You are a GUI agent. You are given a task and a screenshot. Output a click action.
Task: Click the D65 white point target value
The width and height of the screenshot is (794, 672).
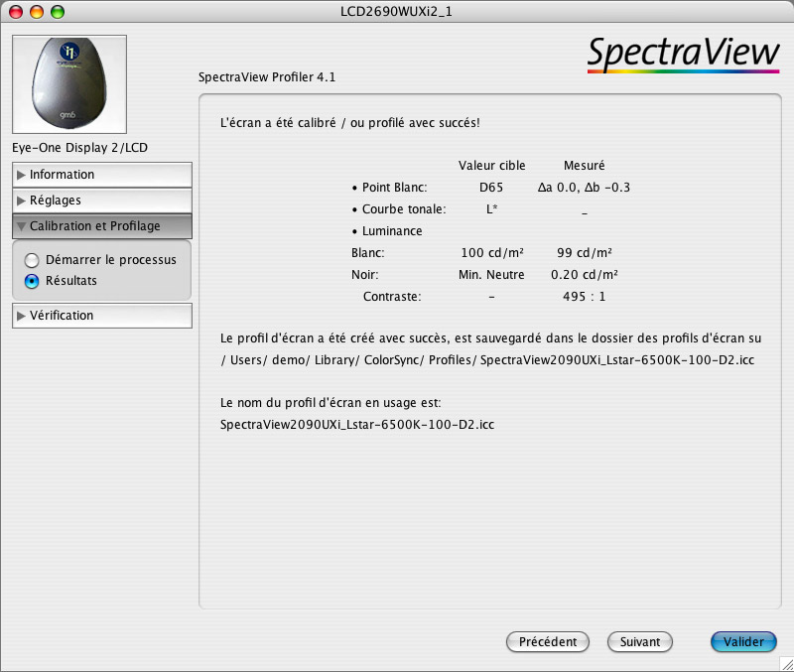(x=491, y=188)
